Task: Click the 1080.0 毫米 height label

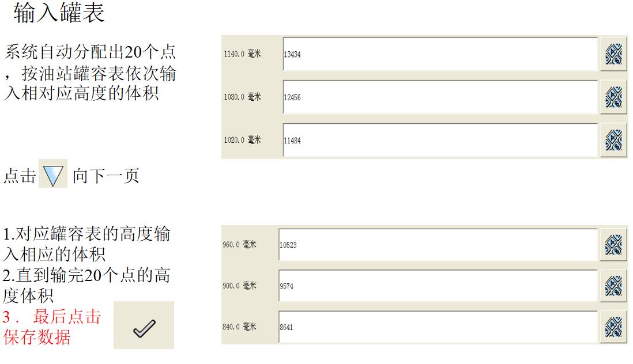Action: (x=242, y=97)
